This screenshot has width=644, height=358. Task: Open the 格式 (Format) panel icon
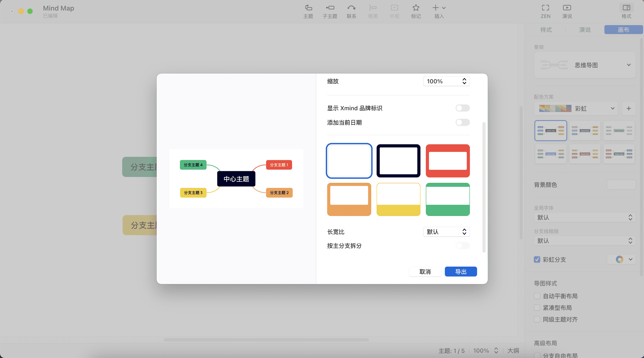627,11
